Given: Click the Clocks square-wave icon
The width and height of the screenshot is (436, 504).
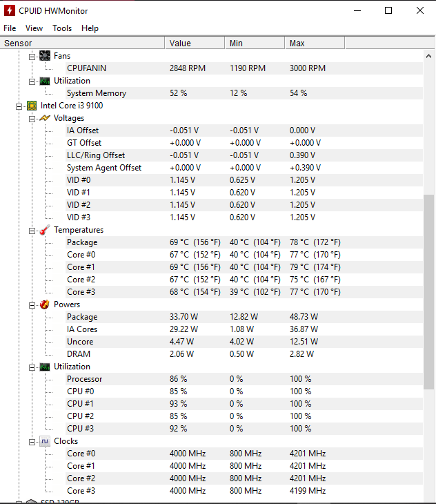Looking at the screenshot, I should coord(45,441).
